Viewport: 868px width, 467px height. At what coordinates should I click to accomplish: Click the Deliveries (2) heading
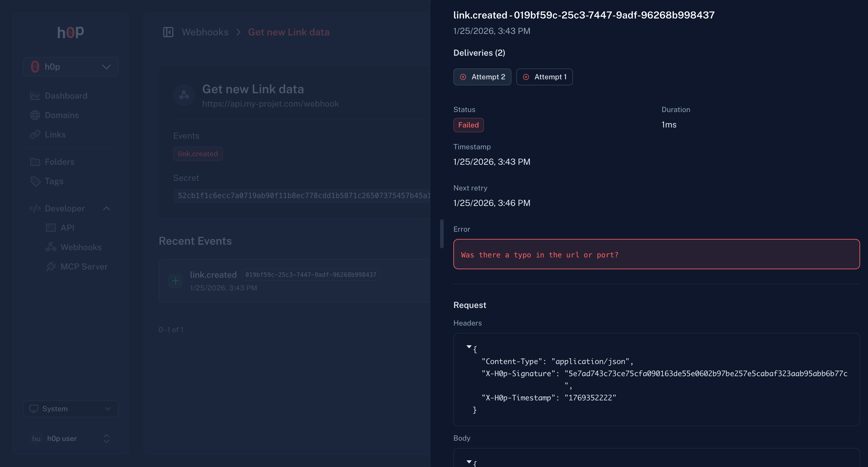479,53
